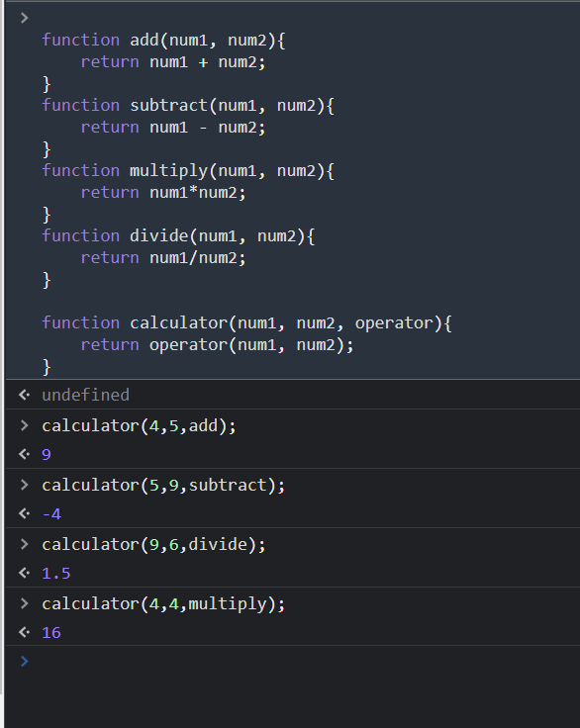Select the result value 16
The height and width of the screenshot is (728, 580).
pos(51,633)
